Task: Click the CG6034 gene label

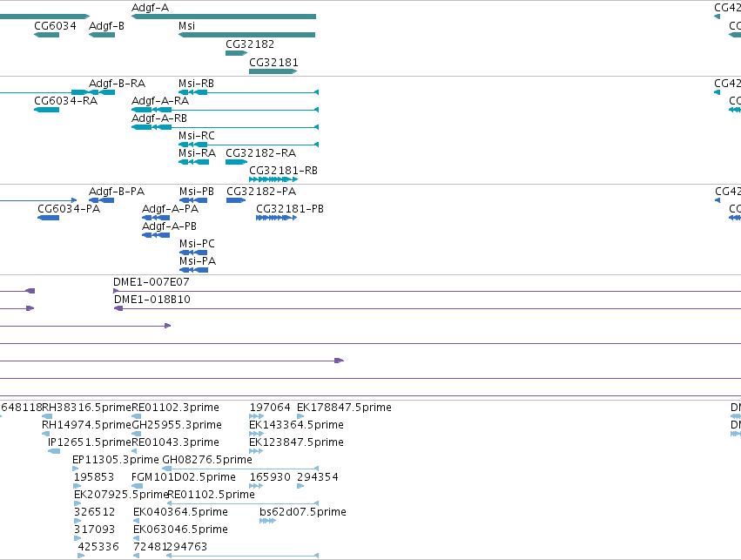Action: [x=55, y=26]
